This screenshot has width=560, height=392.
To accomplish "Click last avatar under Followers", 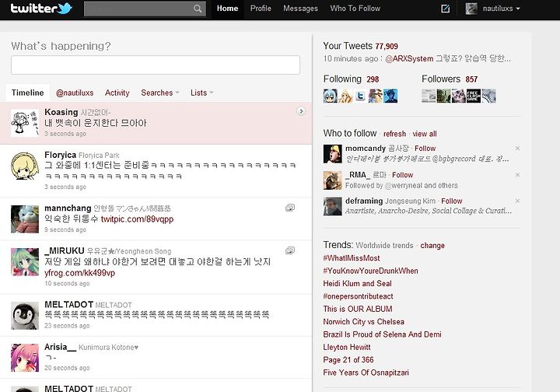I will pos(488,96).
